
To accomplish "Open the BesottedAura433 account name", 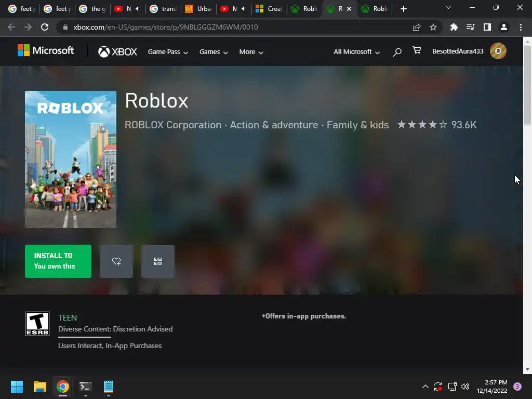I will tap(458, 51).
